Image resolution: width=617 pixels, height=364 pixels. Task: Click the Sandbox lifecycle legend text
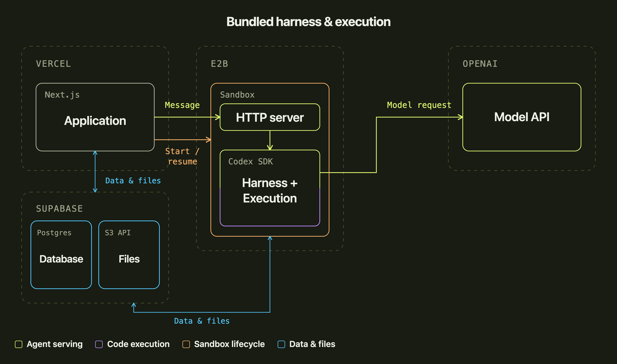(x=229, y=344)
